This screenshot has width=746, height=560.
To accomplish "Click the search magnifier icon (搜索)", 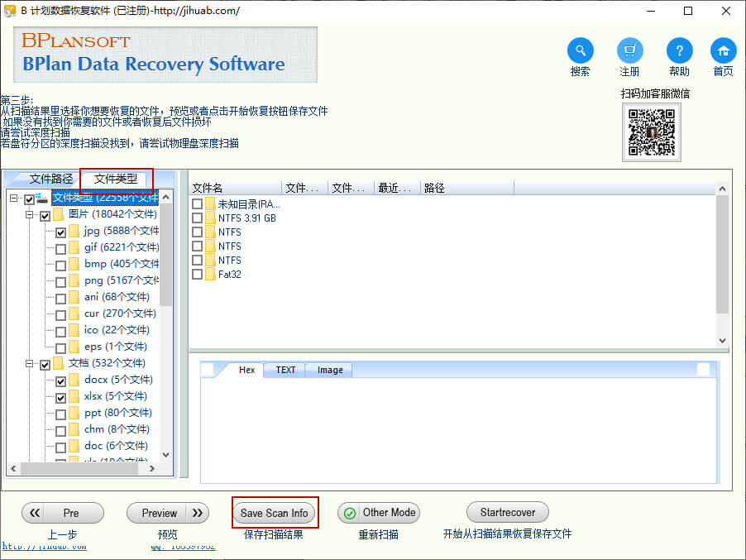I will point(580,50).
